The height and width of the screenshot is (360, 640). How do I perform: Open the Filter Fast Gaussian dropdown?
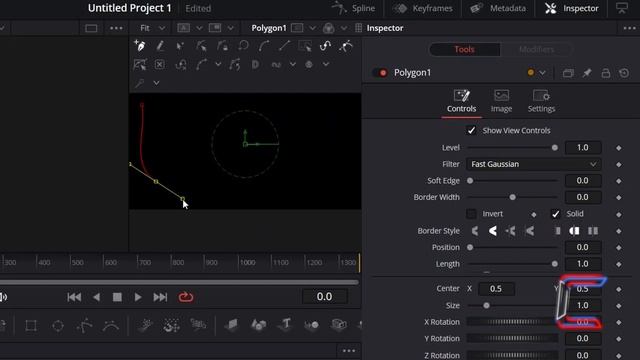(533, 164)
